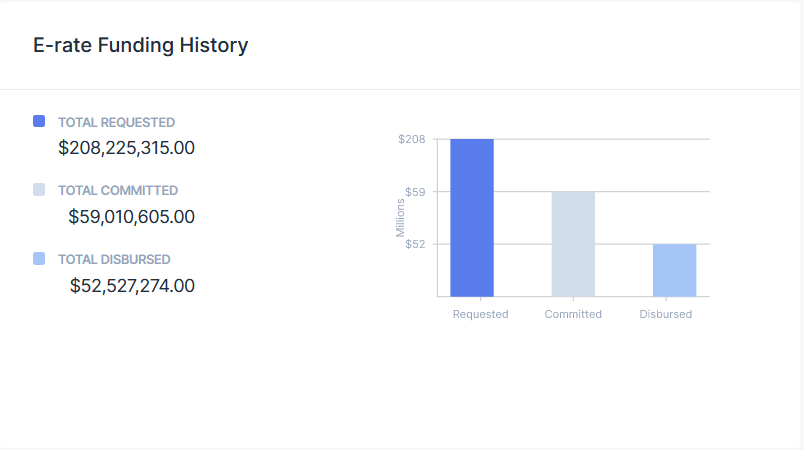Click the $52,527,274.00 amount

click(132, 285)
